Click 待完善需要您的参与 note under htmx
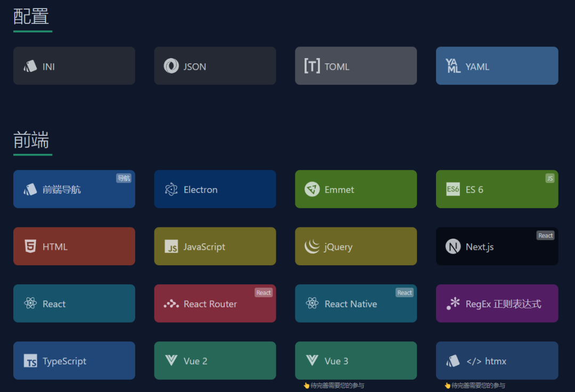The height and width of the screenshot is (392, 575). pos(474,386)
